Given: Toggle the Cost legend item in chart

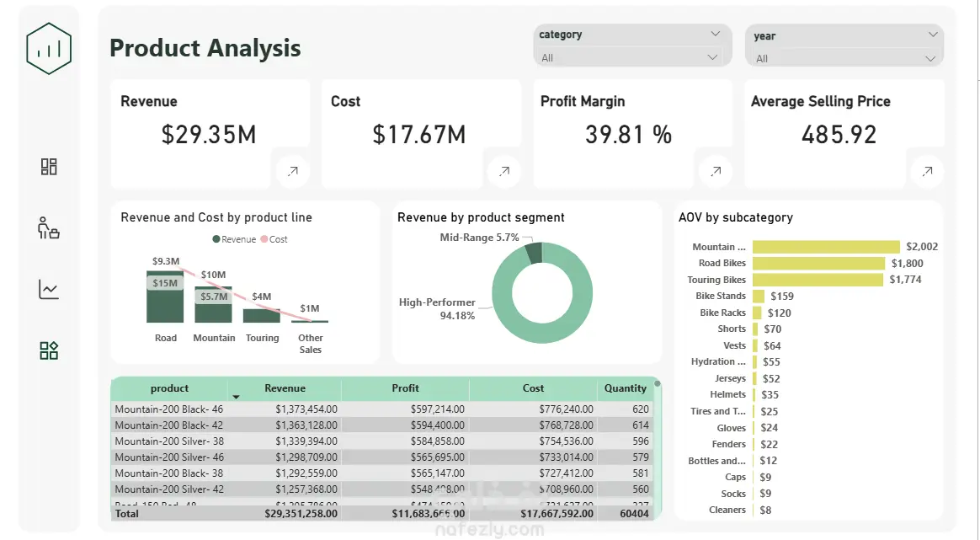Looking at the screenshot, I should [x=274, y=239].
